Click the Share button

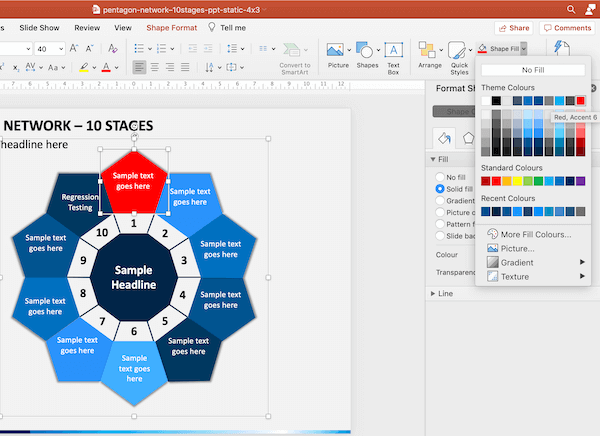[x=514, y=28]
